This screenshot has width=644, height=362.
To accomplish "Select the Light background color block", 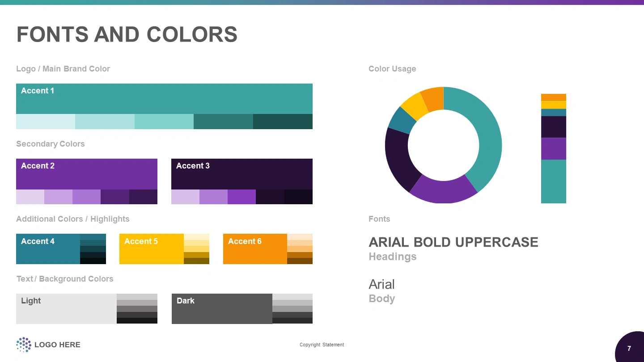I will tap(66, 309).
